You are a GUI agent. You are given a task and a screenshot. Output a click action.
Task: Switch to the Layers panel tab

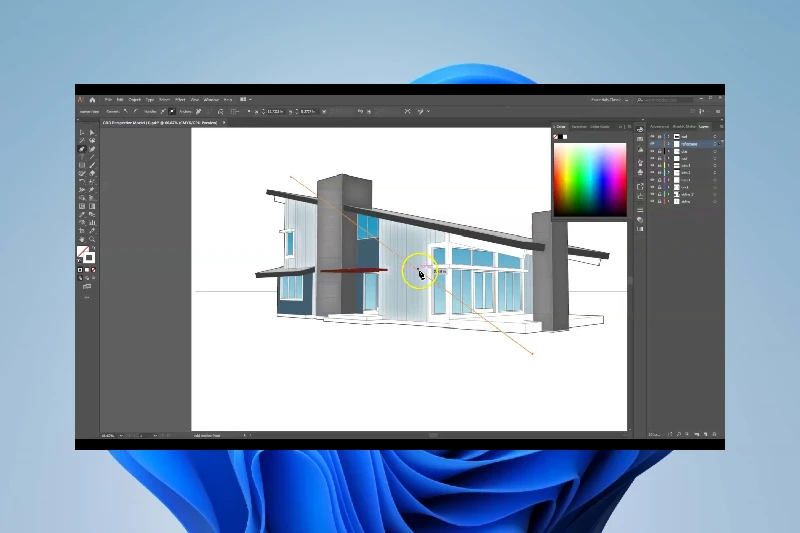click(704, 127)
